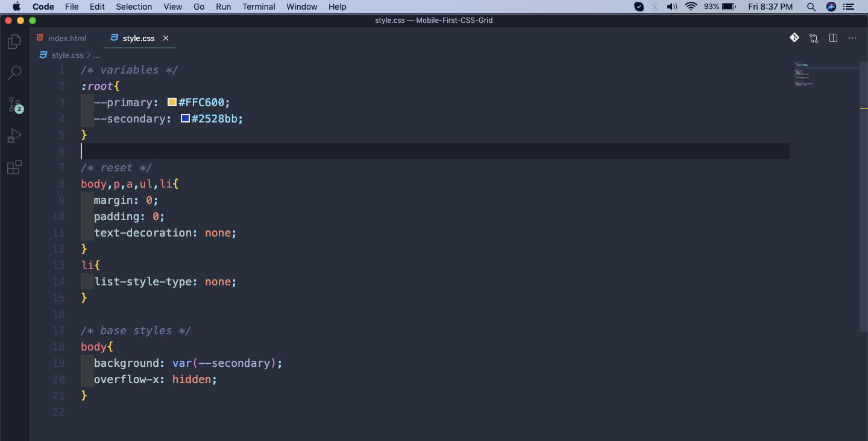Open the File menu
This screenshot has height=441, width=868.
pos(72,7)
